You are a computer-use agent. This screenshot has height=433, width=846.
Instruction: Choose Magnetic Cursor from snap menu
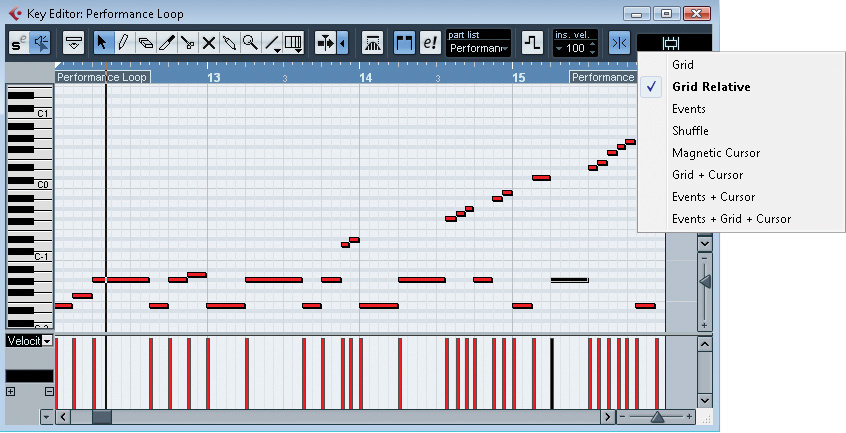click(x=715, y=153)
